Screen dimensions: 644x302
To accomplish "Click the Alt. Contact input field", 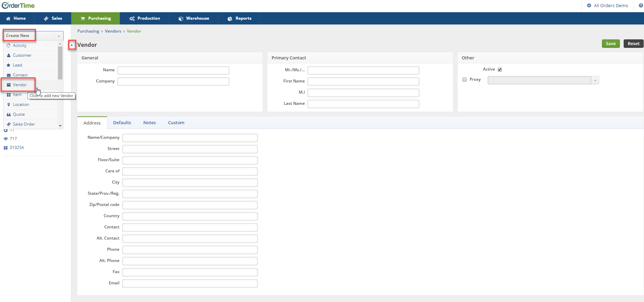I will point(190,239).
